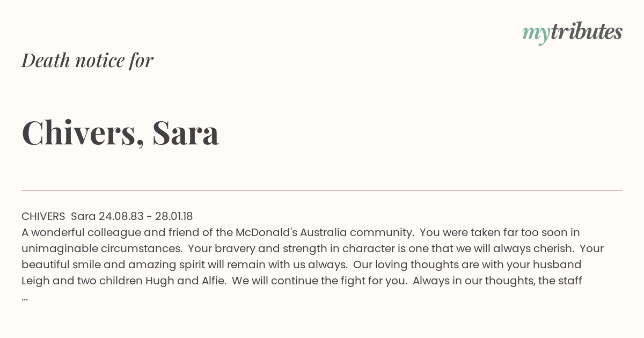Click the 'tributes' part of the logo
This screenshot has width=644, height=338.
tap(586, 32)
